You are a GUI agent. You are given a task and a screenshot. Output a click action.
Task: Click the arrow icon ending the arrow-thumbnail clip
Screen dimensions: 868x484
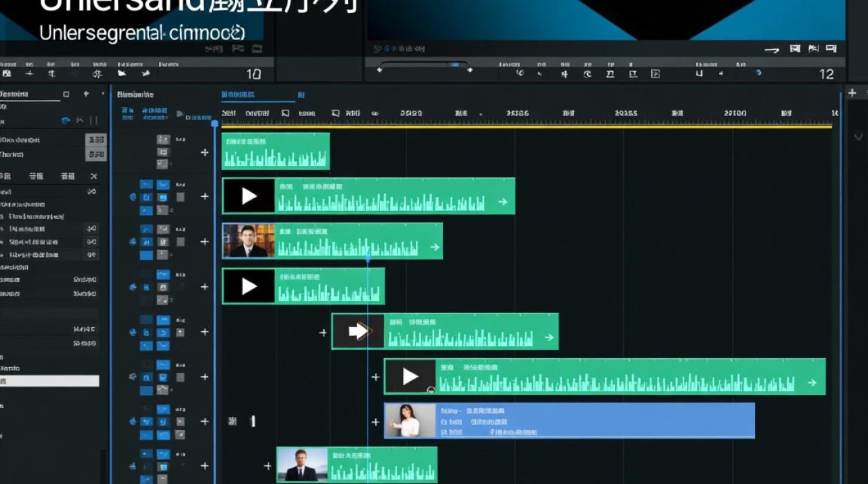[549, 338]
